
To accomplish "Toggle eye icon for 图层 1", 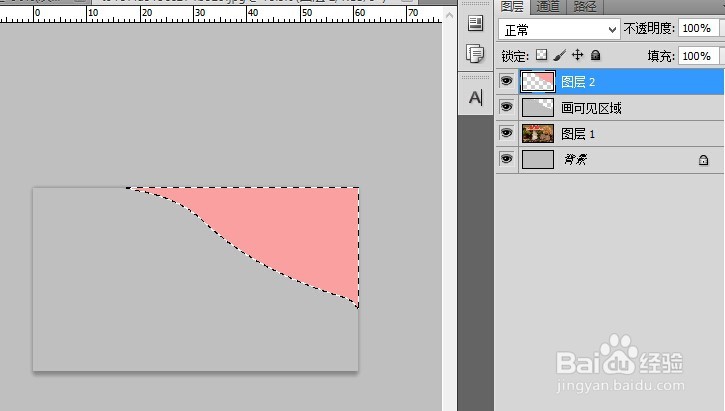I will tap(507, 133).
